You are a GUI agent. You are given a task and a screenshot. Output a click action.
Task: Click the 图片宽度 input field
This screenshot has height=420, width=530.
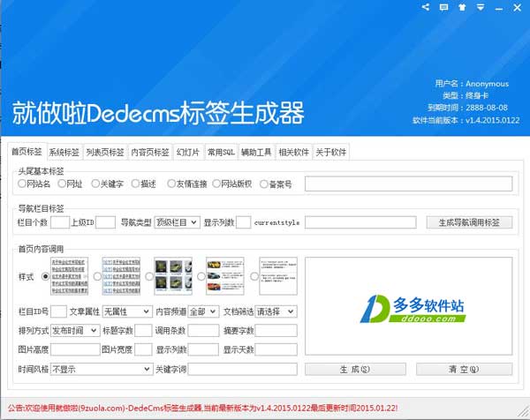click(x=143, y=349)
